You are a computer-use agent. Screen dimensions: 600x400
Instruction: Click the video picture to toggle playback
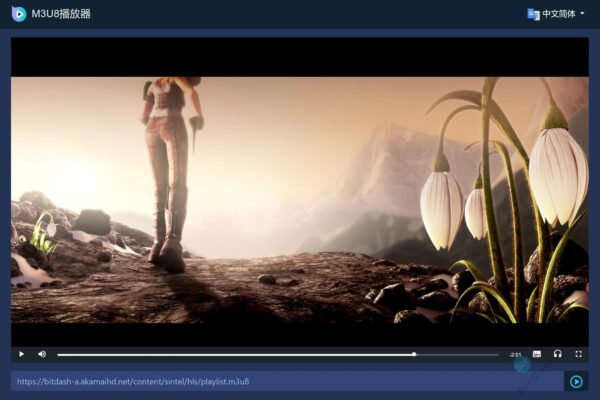[x=300, y=200]
